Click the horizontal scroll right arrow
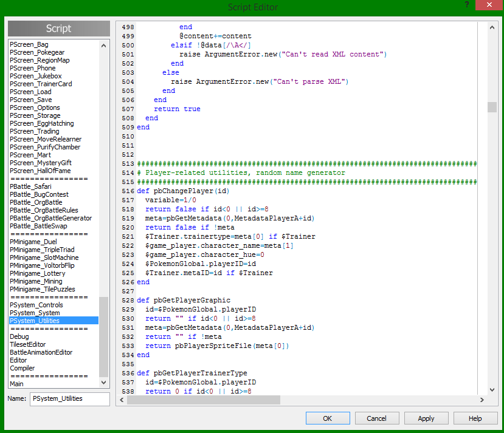The image size is (504, 433). (x=482, y=400)
